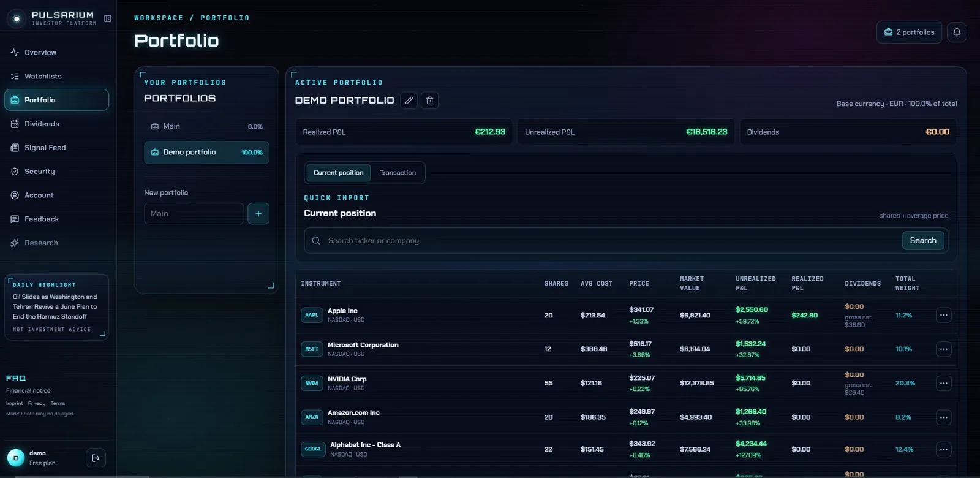Open the Terms link
Screen dimensions: 980x478
pyautogui.click(x=58, y=404)
